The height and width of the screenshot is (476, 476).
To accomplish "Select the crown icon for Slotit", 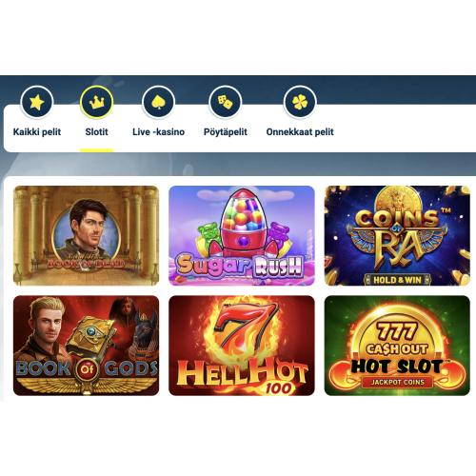I will point(97,102).
